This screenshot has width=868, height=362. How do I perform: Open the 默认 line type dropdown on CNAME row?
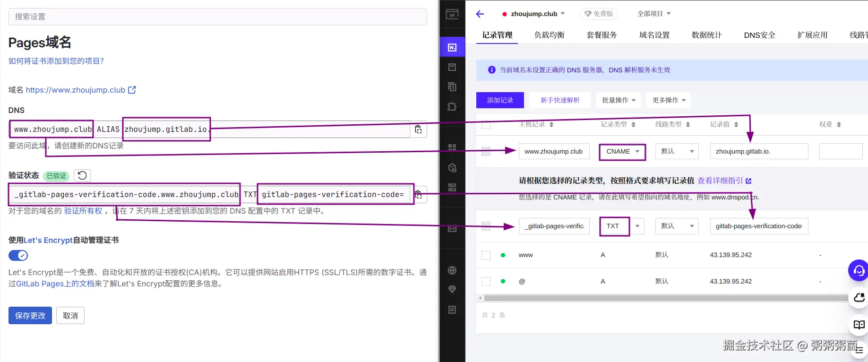pos(677,151)
